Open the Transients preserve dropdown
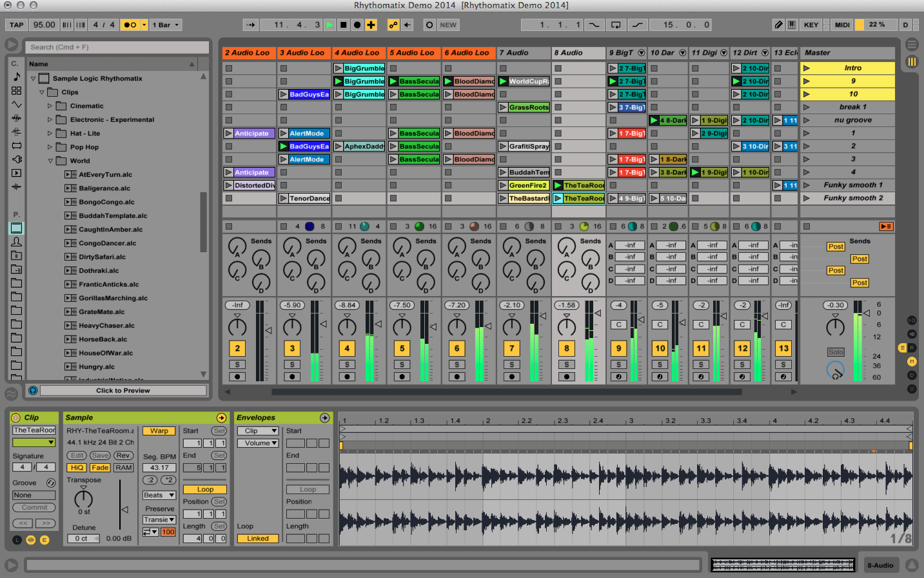 [x=159, y=520]
